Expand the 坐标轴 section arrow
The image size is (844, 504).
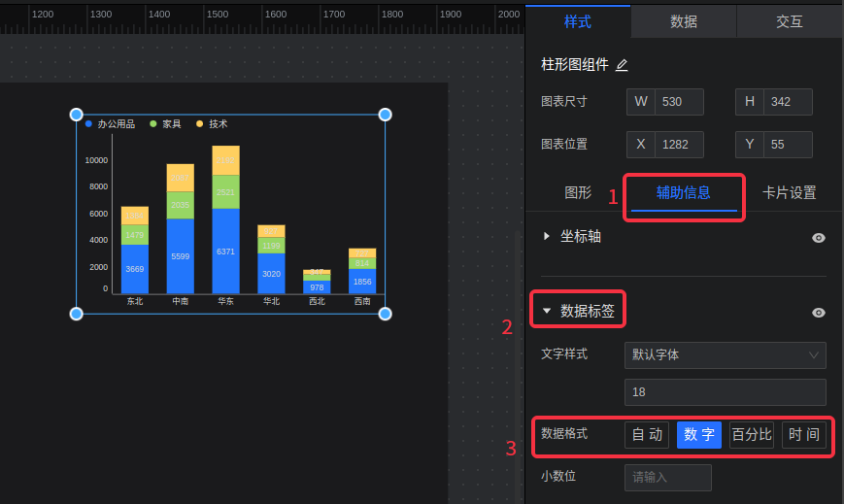[547, 236]
